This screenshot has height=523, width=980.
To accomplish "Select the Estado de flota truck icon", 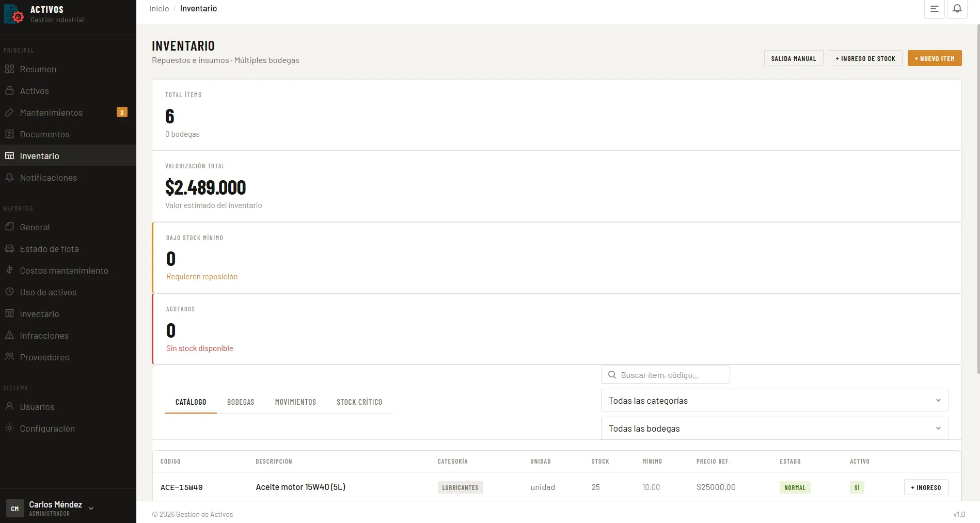I will [10, 248].
